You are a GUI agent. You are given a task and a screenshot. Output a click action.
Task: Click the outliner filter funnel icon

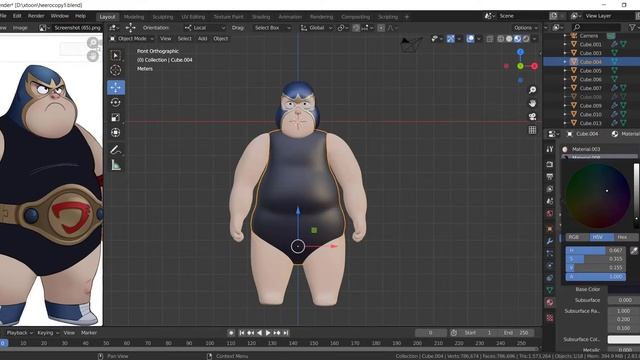(x=632, y=27)
